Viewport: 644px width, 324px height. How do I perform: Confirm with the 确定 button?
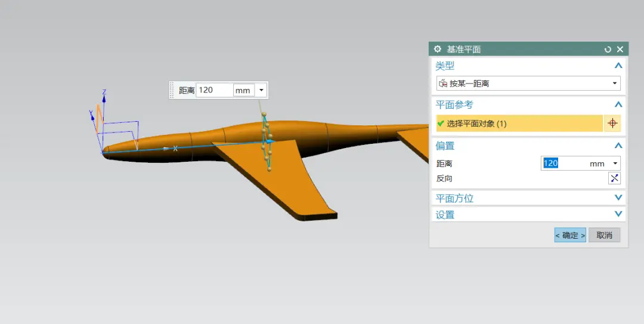570,234
